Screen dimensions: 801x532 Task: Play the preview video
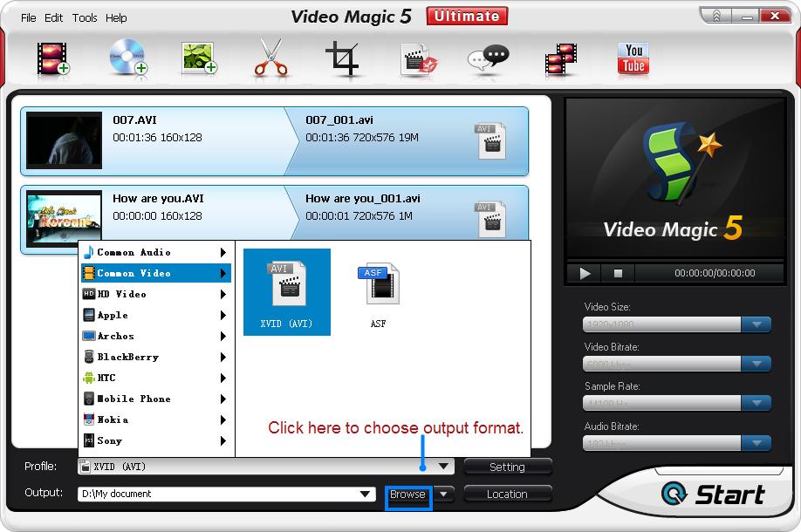[x=585, y=274]
